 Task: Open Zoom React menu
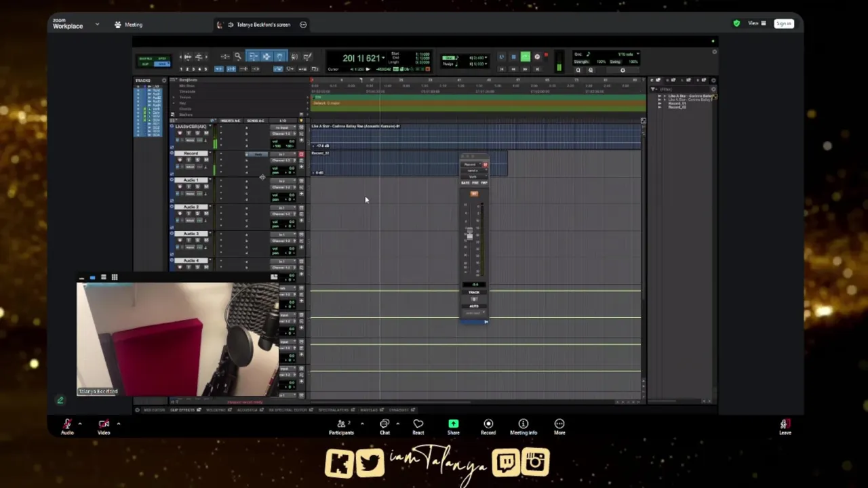(418, 426)
